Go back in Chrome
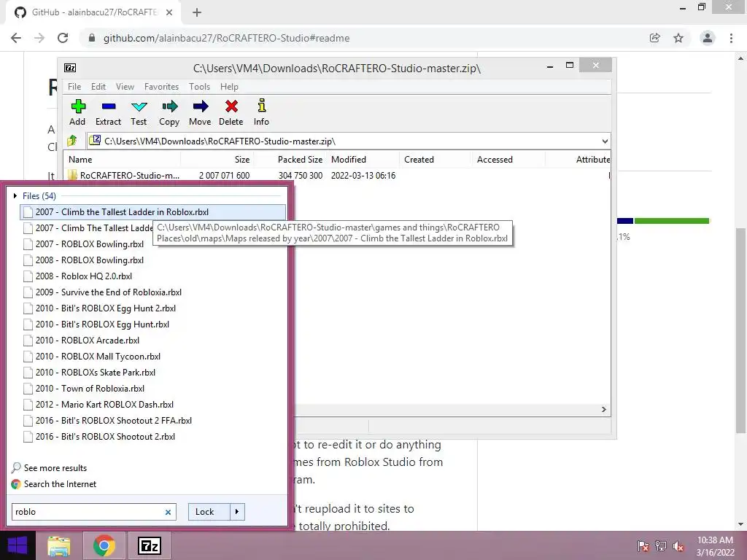This screenshot has height=560, width=747. [x=16, y=38]
